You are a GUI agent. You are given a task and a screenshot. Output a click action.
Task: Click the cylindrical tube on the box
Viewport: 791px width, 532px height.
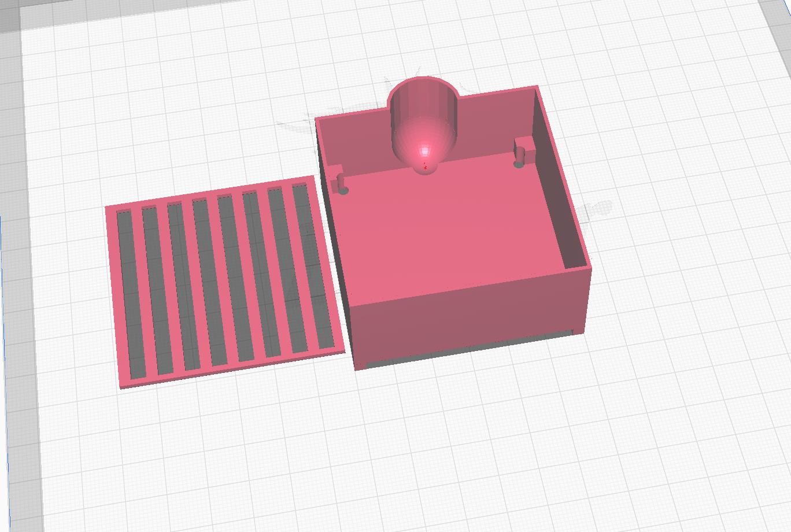(424, 124)
